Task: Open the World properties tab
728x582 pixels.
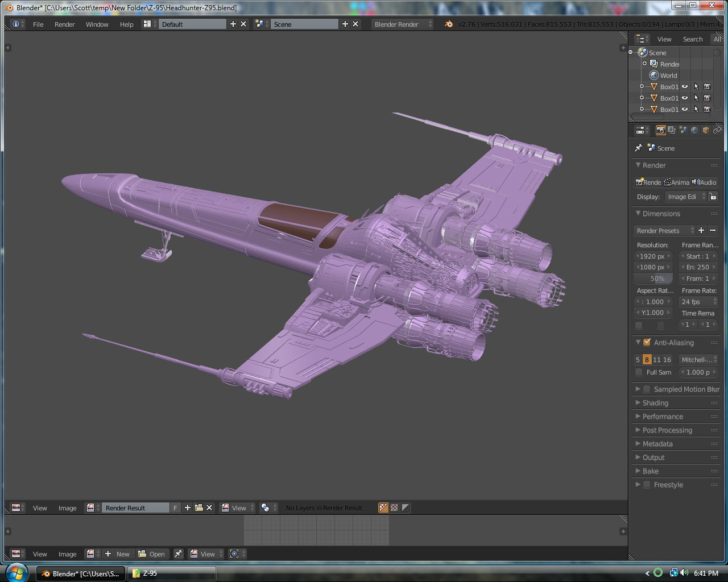Action: [x=694, y=130]
